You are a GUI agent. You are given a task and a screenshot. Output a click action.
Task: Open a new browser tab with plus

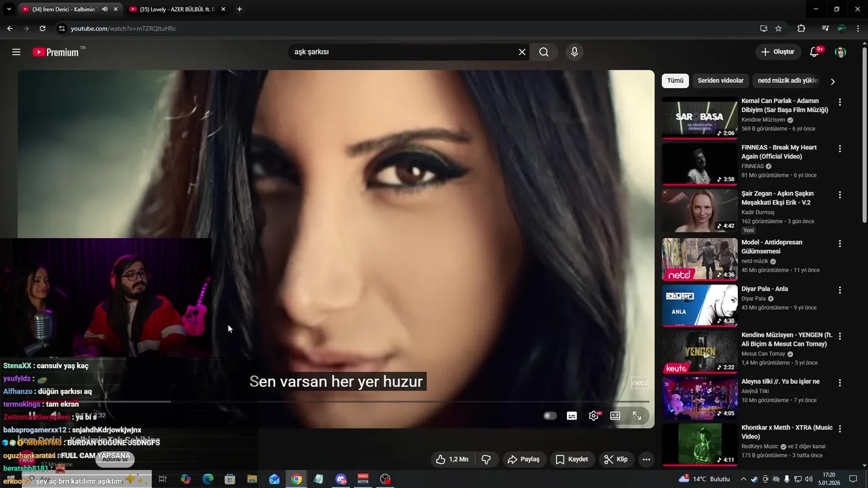click(x=239, y=9)
